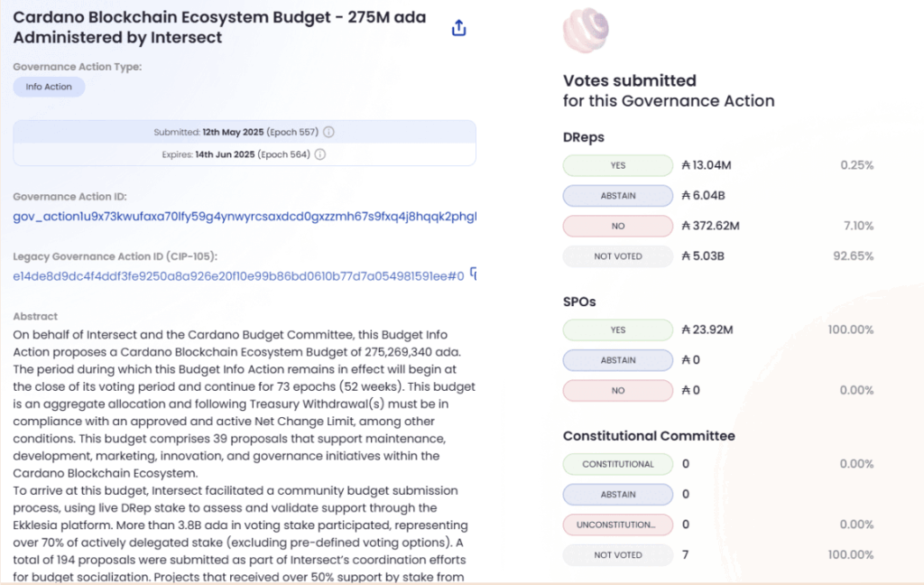Click the pink swirl logo above Votes submitted

tap(586, 31)
